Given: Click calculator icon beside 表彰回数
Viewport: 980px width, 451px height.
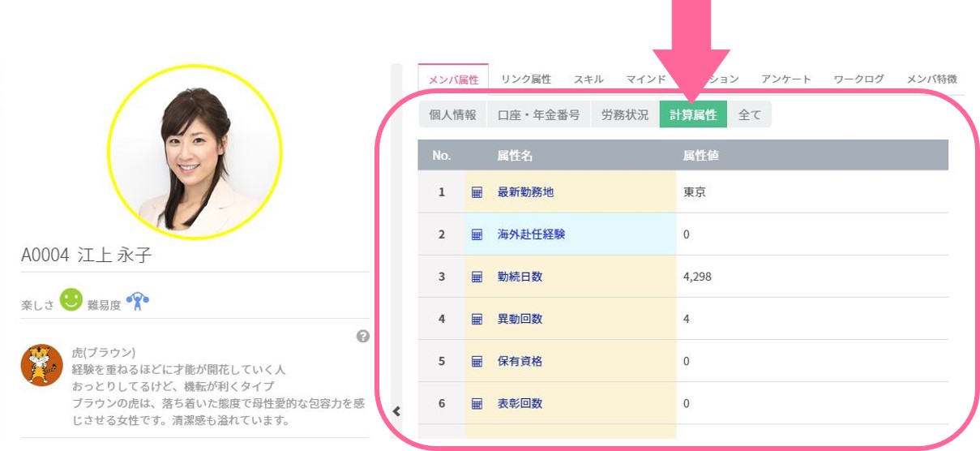Looking at the screenshot, I should click(x=477, y=403).
